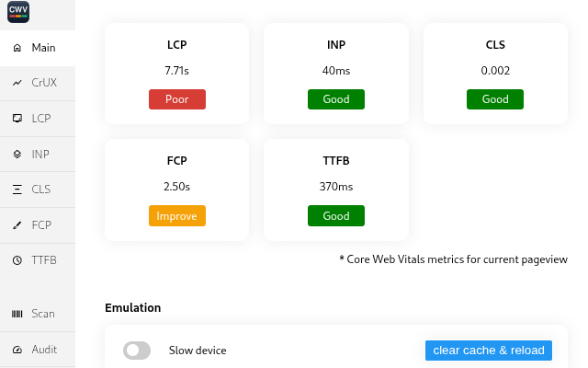
Task: Select the LCP monitor icon
Action: (x=17, y=119)
